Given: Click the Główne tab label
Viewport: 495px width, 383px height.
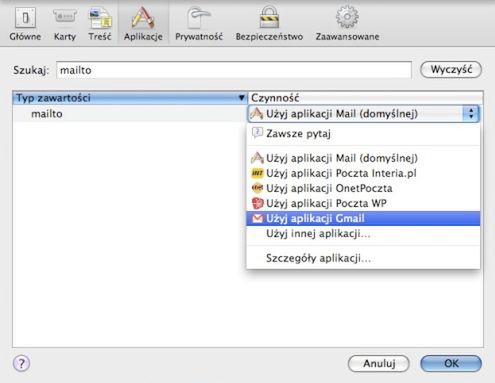Looking at the screenshot, I should [x=25, y=36].
